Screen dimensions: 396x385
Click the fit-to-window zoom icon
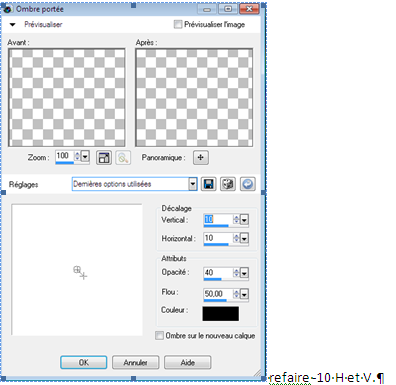(104, 158)
